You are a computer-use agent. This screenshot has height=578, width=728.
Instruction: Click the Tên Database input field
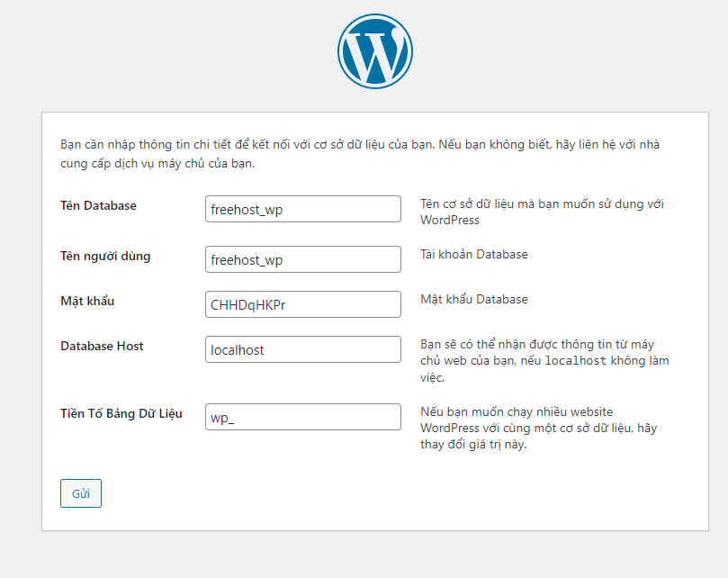tap(303, 209)
